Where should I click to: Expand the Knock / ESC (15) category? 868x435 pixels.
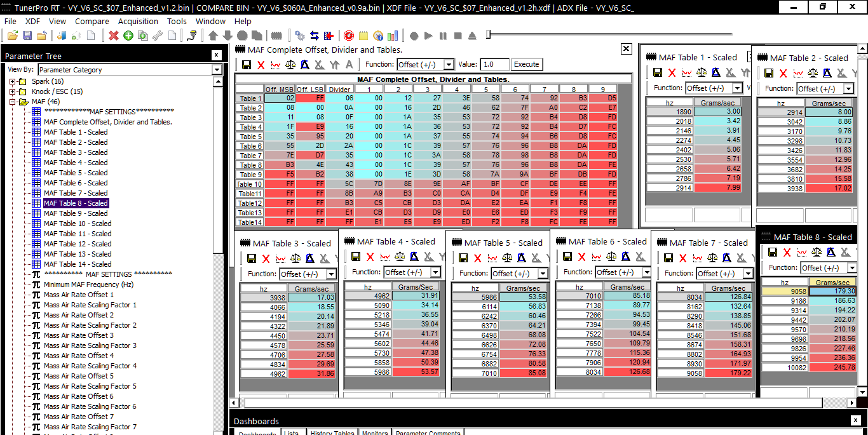tap(13, 91)
